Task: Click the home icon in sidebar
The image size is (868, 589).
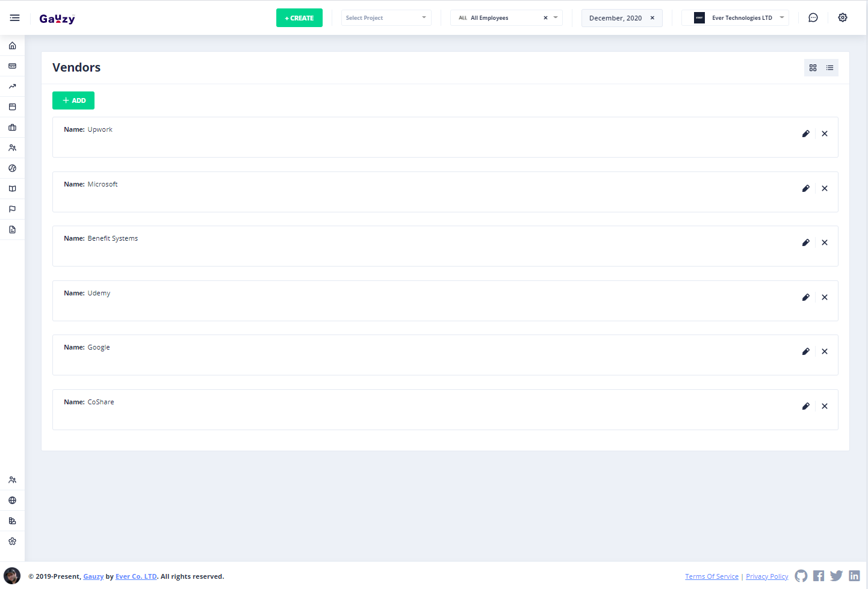Action: click(x=12, y=46)
